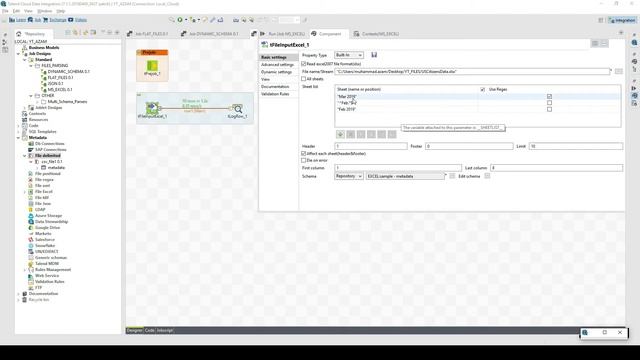Click the Azure Storage metadata icon

pos(31,216)
